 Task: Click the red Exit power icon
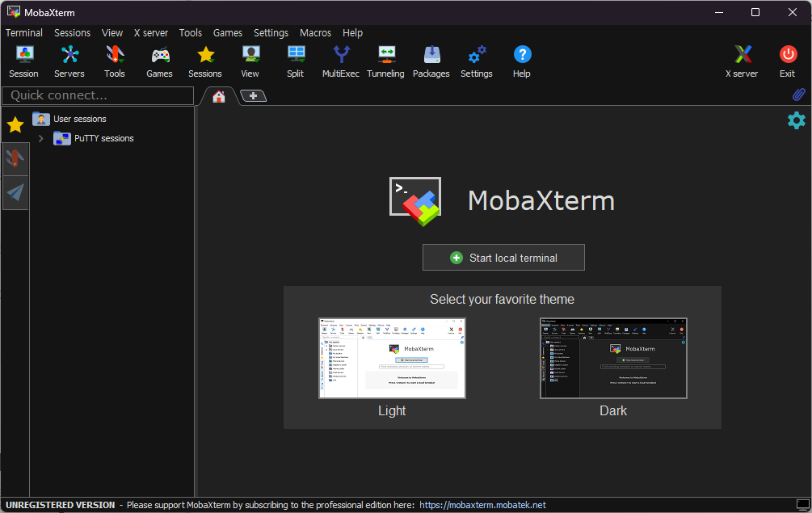click(788, 54)
